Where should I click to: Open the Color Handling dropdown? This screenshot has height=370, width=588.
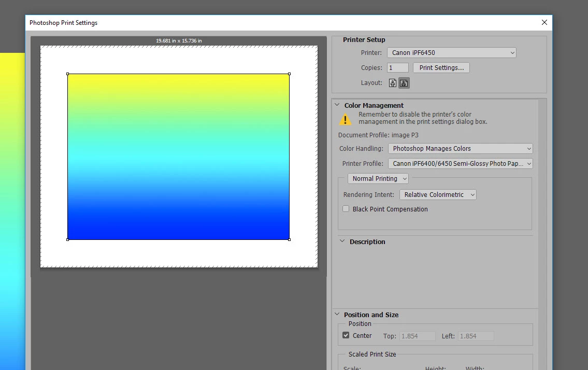[x=460, y=149]
